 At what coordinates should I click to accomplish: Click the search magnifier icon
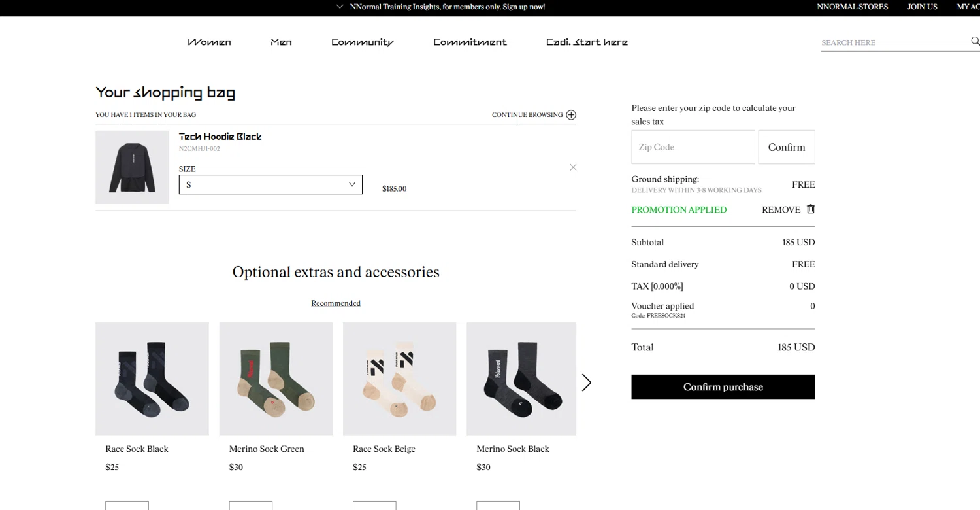975,41
